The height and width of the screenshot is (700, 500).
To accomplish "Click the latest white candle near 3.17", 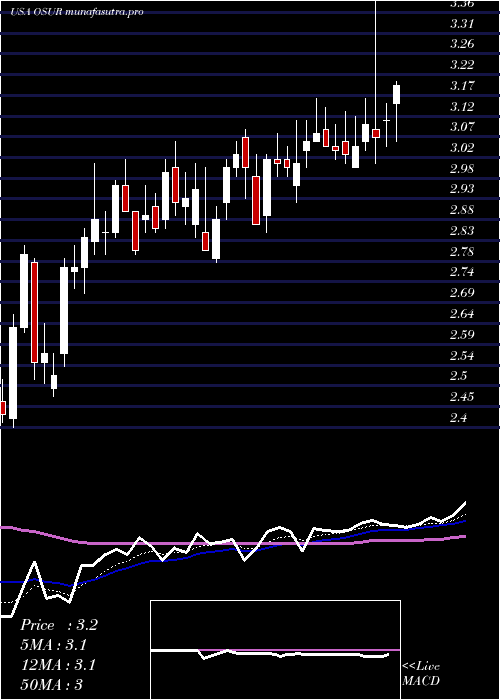I will (x=396, y=95).
